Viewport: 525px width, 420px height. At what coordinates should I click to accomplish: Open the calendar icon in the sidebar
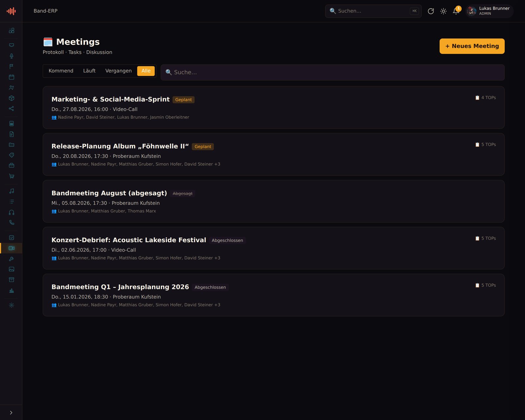[x=11, y=77]
